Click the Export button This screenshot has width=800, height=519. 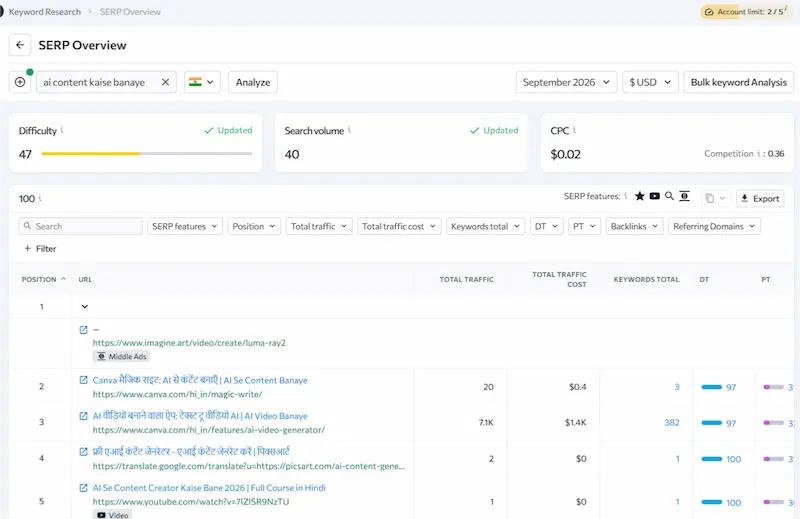760,198
